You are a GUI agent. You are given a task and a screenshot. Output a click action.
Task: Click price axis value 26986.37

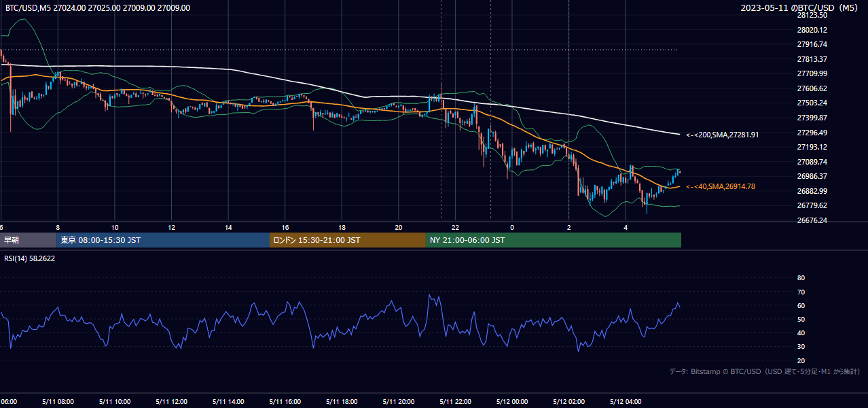point(812,176)
